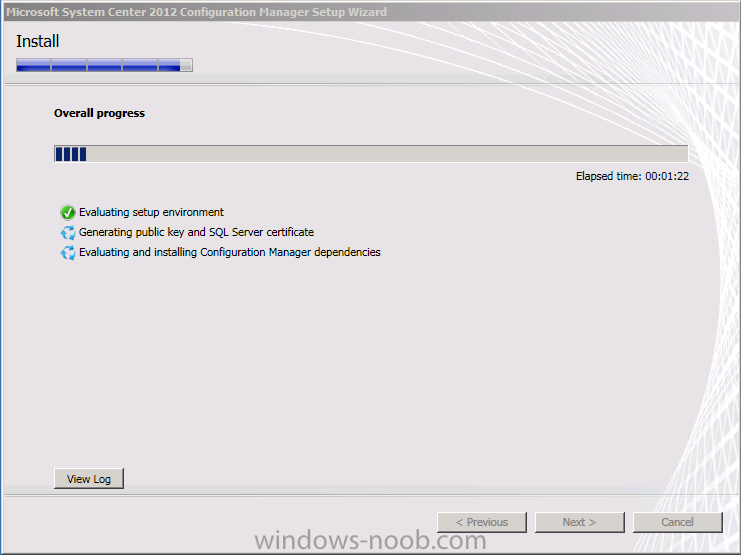Cancel the installation
The height and width of the screenshot is (555, 741).
pyautogui.click(x=678, y=522)
